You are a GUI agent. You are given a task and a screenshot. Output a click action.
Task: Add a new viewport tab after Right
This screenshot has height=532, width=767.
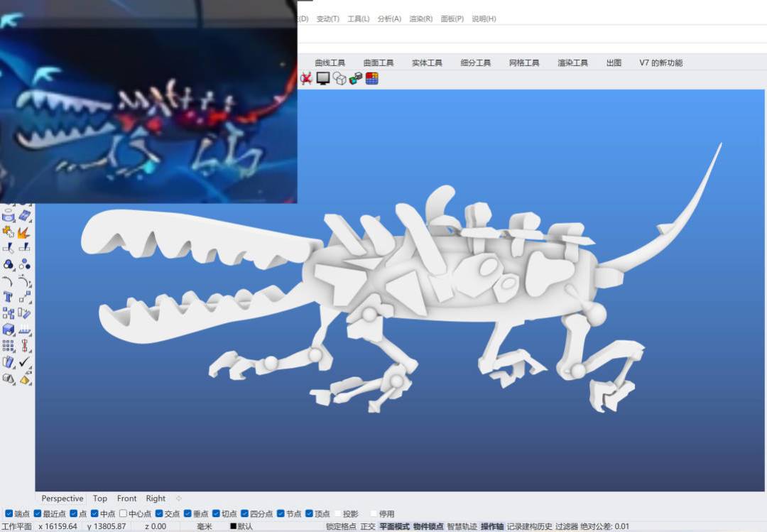click(x=178, y=498)
